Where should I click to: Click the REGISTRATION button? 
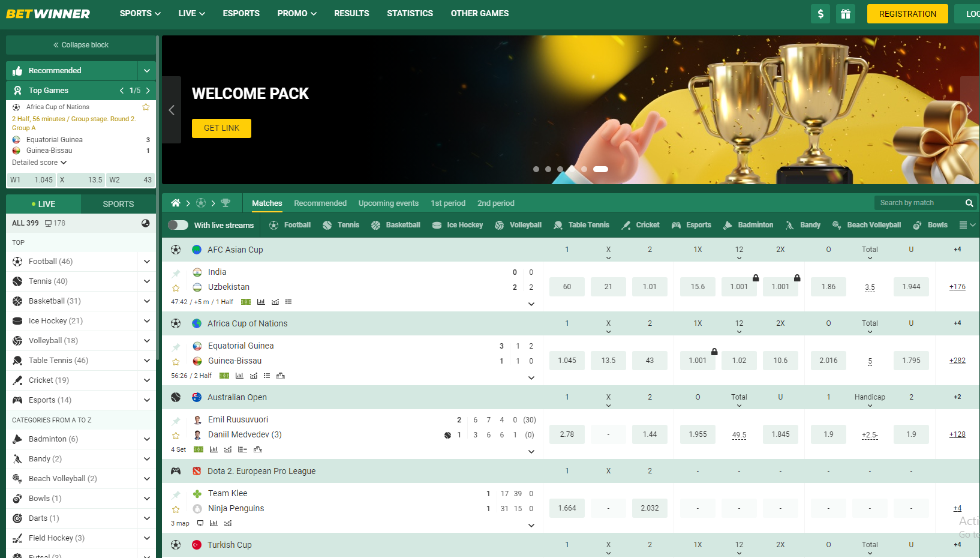point(907,14)
